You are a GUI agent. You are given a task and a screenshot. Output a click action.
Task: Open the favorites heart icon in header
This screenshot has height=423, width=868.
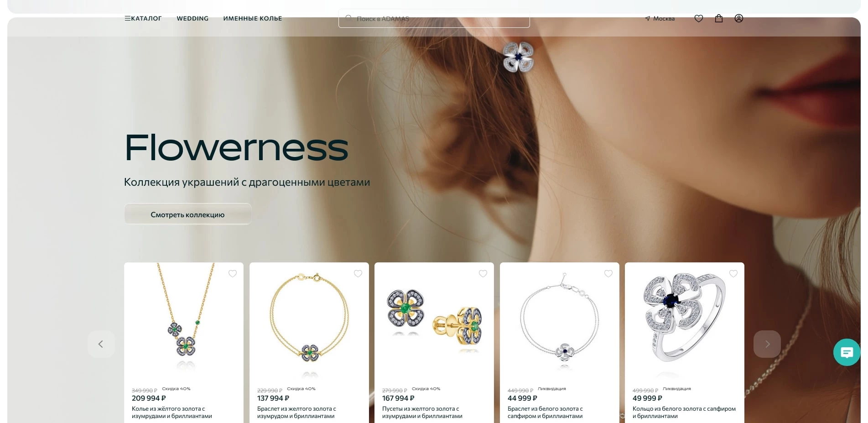coord(698,19)
